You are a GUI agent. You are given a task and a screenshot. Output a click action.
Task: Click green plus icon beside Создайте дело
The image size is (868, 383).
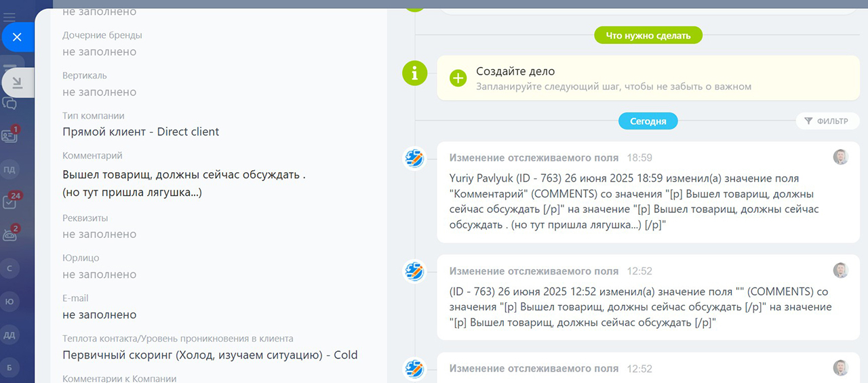(x=458, y=78)
